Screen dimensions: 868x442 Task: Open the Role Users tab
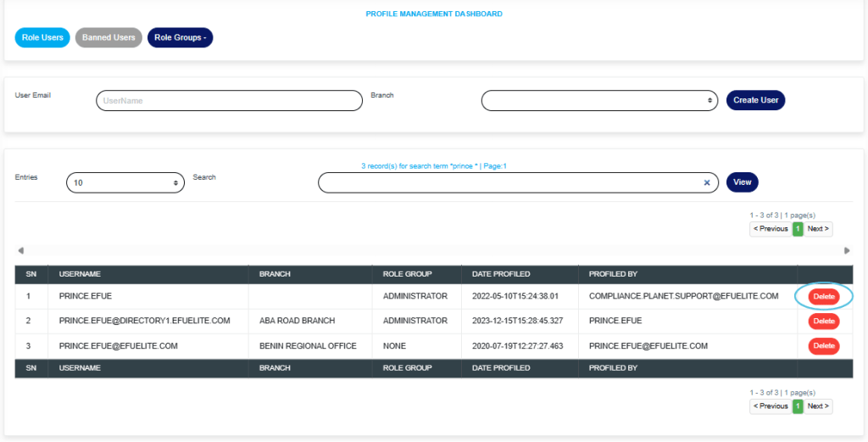pyautogui.click(x=42, y=38)
